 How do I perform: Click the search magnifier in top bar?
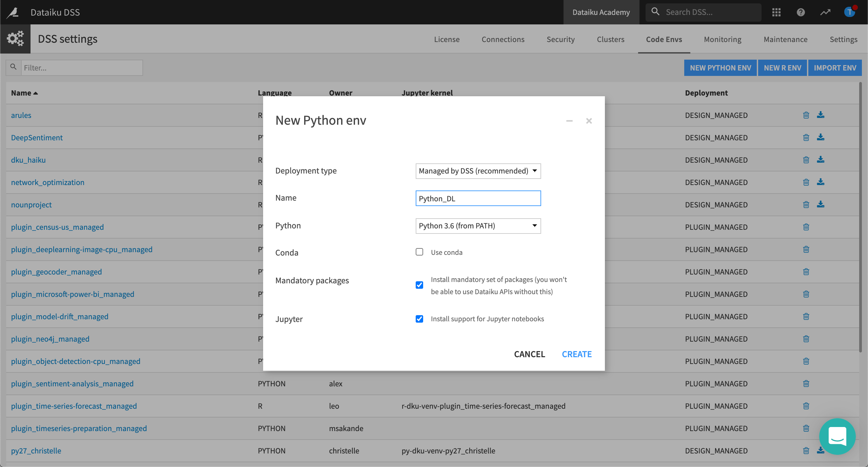coord(655,12)
